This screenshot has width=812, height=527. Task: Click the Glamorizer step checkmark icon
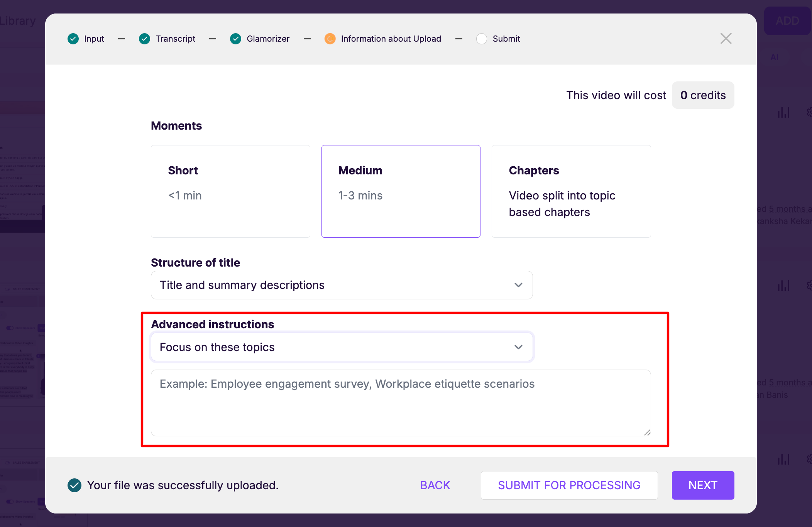(235, 39)
